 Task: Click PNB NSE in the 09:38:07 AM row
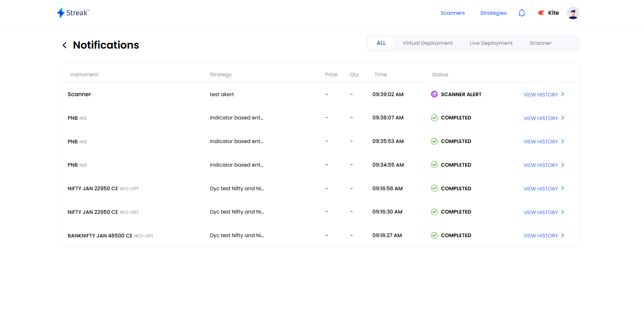(77, 118)
